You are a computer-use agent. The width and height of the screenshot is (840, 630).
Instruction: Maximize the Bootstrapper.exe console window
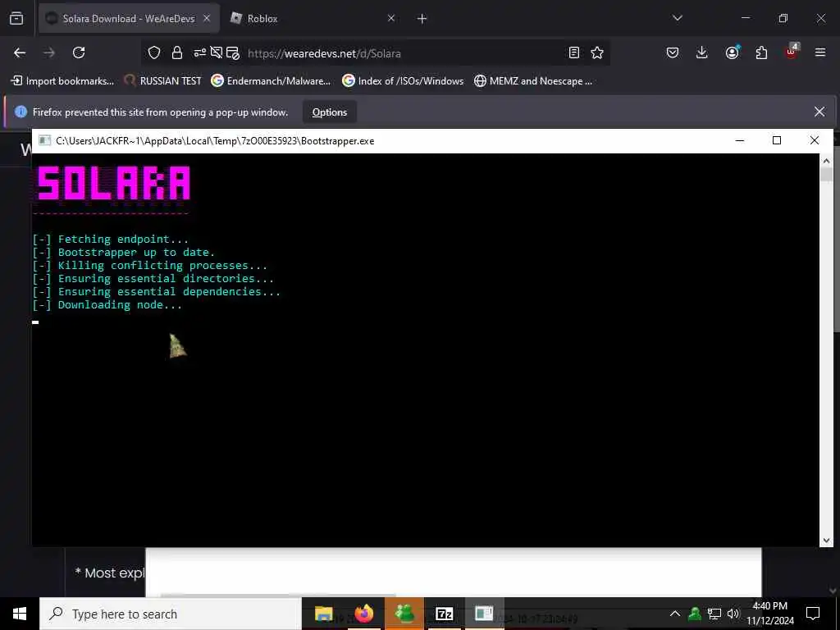(777, 140)
